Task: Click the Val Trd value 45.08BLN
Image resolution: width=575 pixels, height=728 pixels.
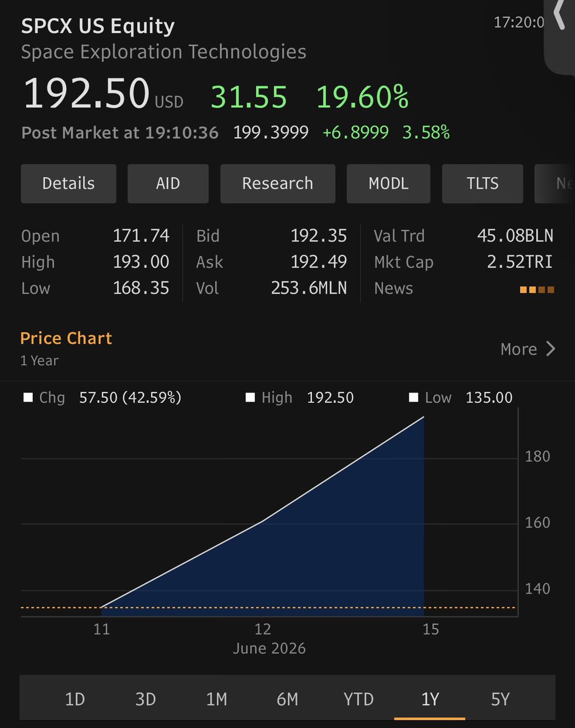Action: point(515,236)
